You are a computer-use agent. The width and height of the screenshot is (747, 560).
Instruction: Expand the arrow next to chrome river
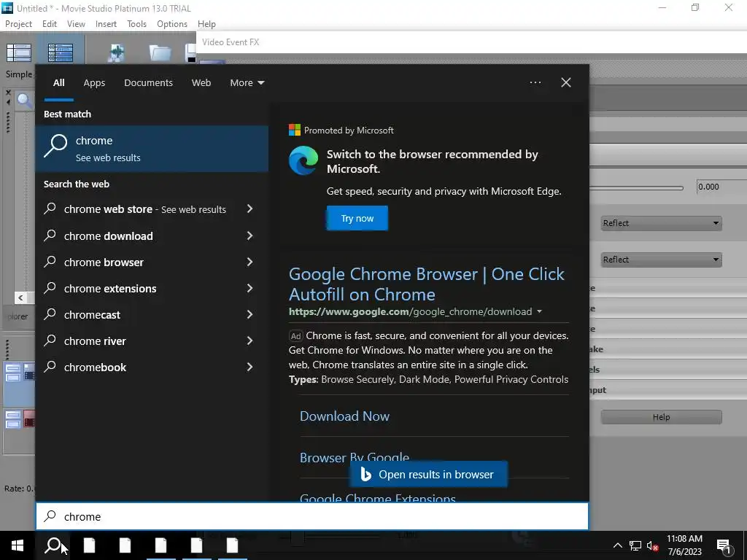pyautogui.click(x=249, y=341)
